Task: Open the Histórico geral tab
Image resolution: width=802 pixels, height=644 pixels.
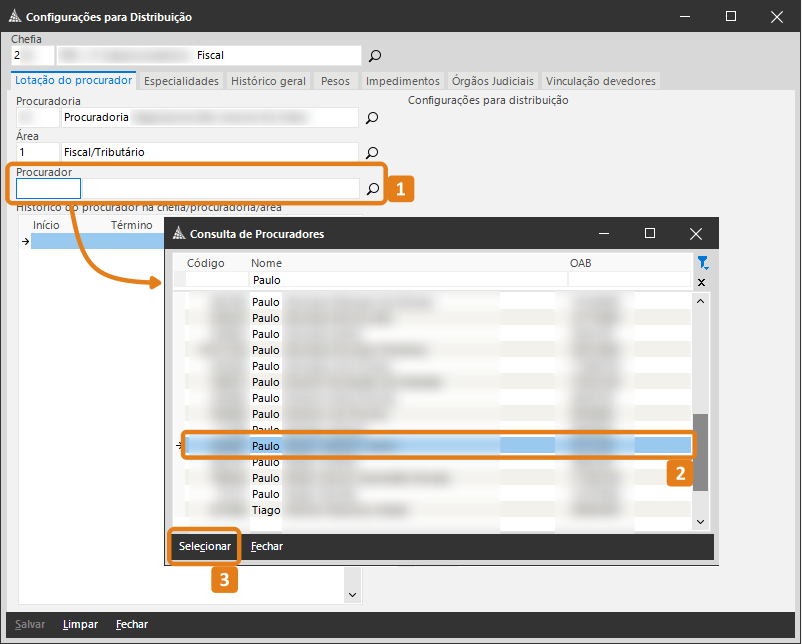Action: pyautogui.click(x=268, y=81)
